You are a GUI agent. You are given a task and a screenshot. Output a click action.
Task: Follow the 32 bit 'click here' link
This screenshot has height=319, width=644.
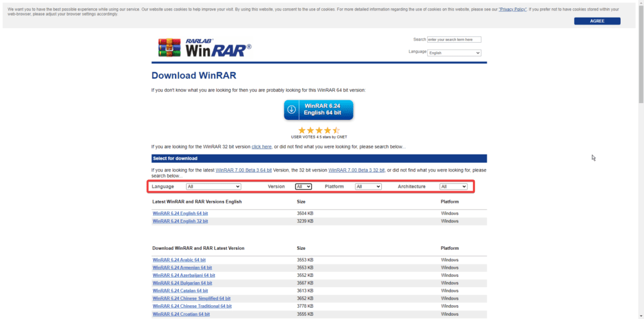pyautogui.click(x=262, y=147)
